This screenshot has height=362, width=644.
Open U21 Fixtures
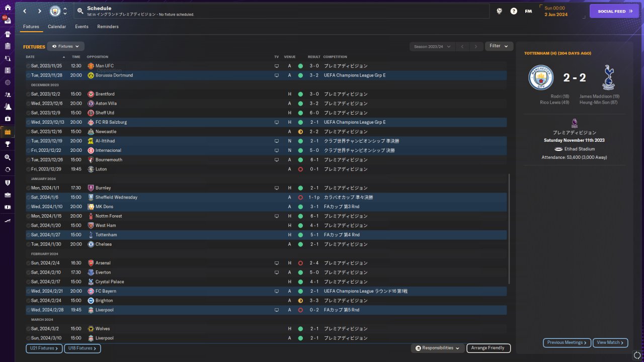pyautogui.click(x=44, y=348)
